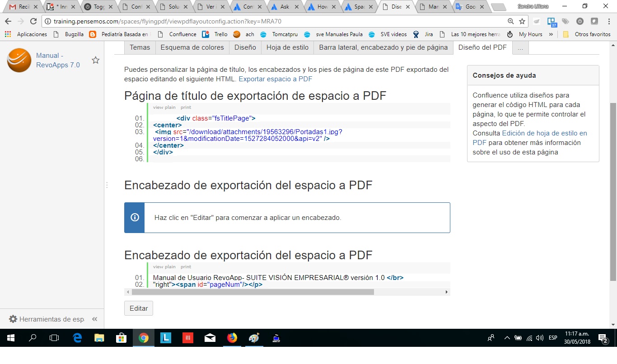Open Herramientas de espacio gear menu
Viewport: 617px width, 364px height.
[x=46, y=319]
